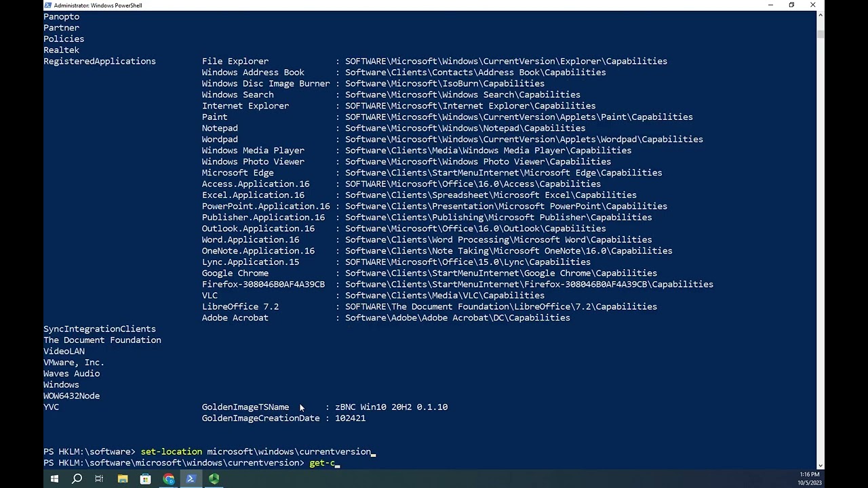Click the 'GoldenImageTSName' property
This screenshot has width=868, height=488.
(245, 407)
